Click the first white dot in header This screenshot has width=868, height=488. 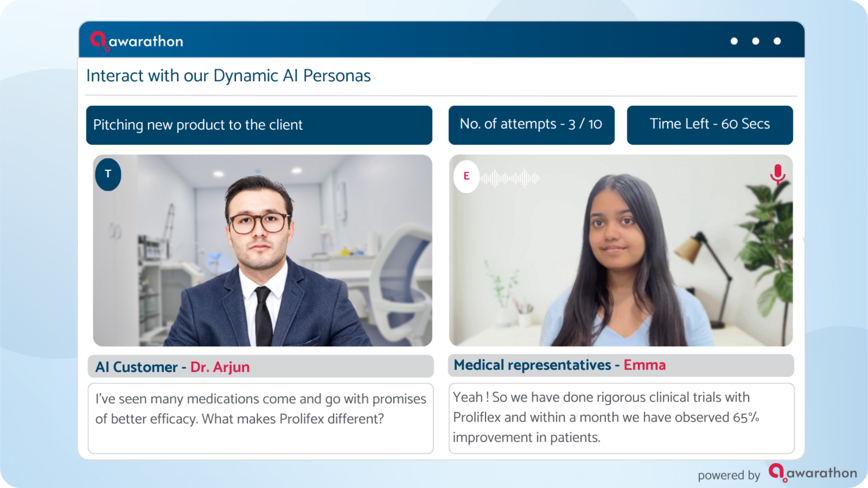coord(734,41)
